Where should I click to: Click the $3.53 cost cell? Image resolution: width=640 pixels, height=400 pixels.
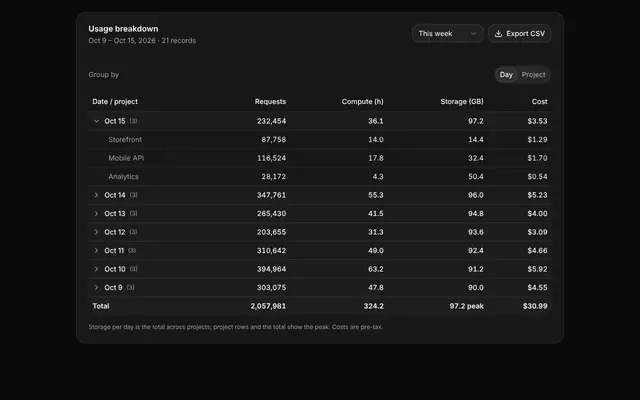(537, 121)
